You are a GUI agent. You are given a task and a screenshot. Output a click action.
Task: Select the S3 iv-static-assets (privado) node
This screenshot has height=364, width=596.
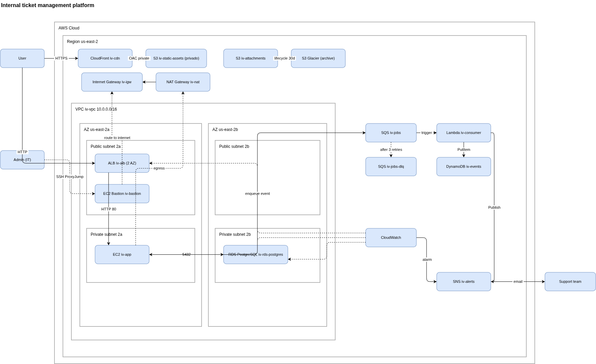tap(176, 58)
